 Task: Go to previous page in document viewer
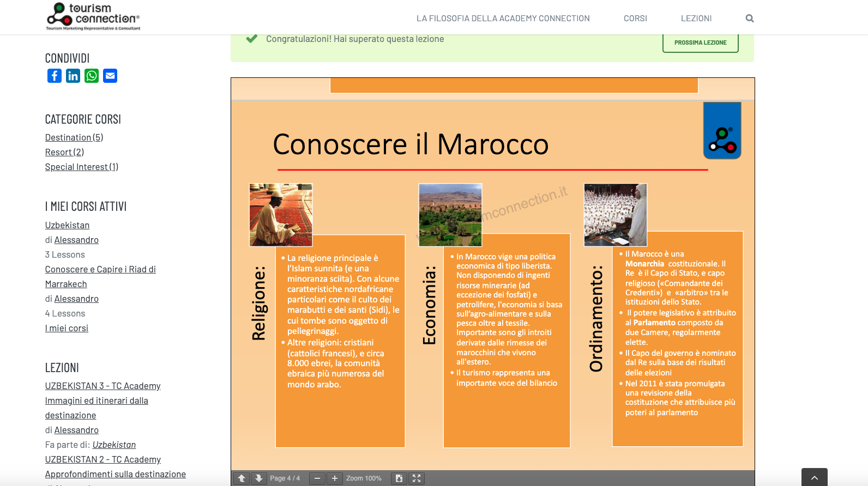click(x=242, y=478)
